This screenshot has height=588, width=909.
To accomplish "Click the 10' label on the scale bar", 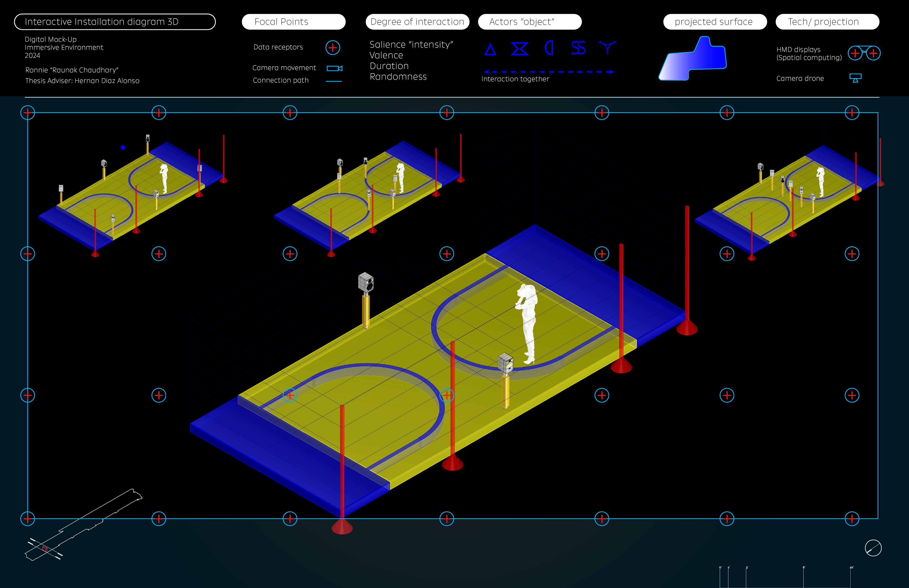I will (851, 567).
